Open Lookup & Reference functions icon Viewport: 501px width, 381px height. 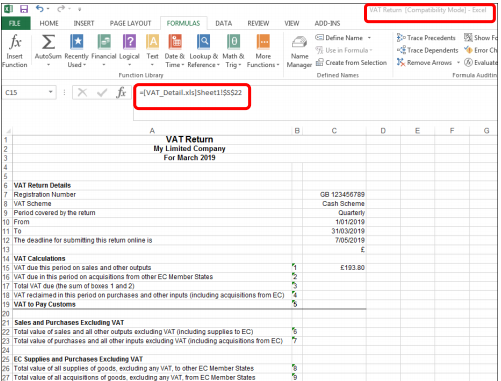[203, 42]
